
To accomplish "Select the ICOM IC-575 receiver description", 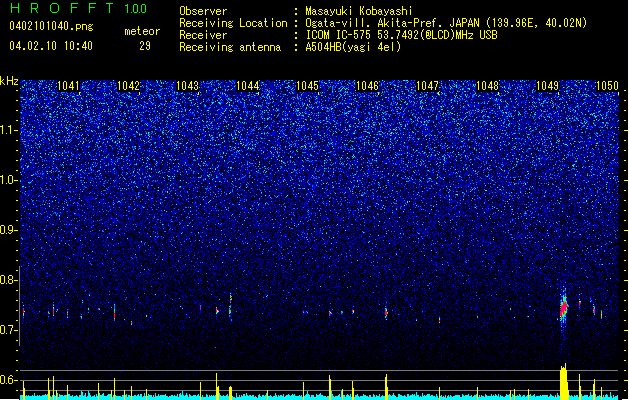I will click(x=401, y=35).
